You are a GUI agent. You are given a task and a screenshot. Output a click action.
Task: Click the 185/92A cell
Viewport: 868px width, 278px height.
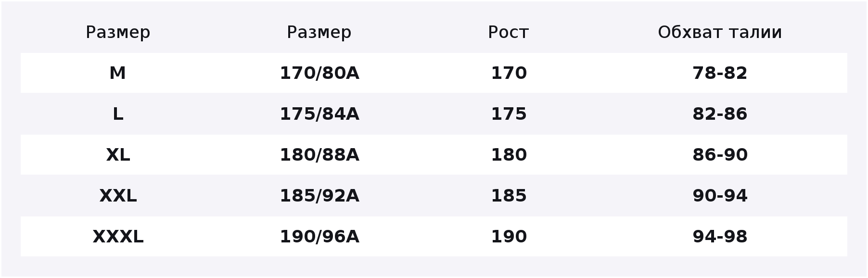(319, 196)
